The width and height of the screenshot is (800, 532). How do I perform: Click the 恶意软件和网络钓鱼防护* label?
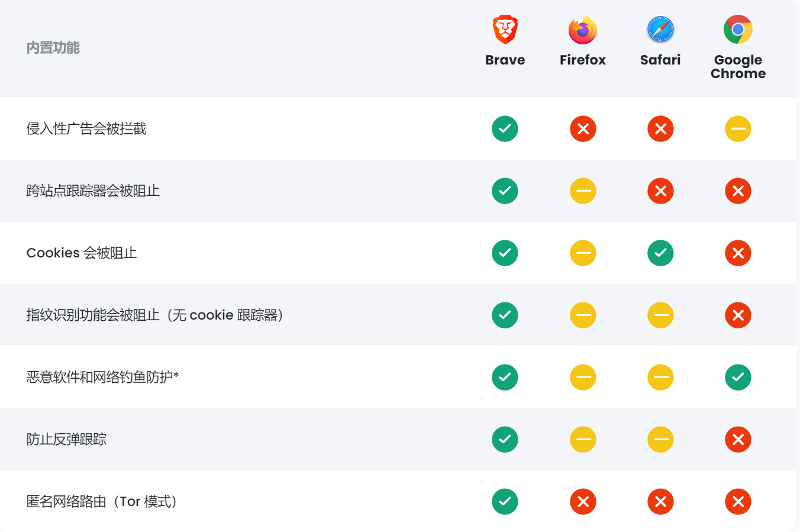[102, 378]
